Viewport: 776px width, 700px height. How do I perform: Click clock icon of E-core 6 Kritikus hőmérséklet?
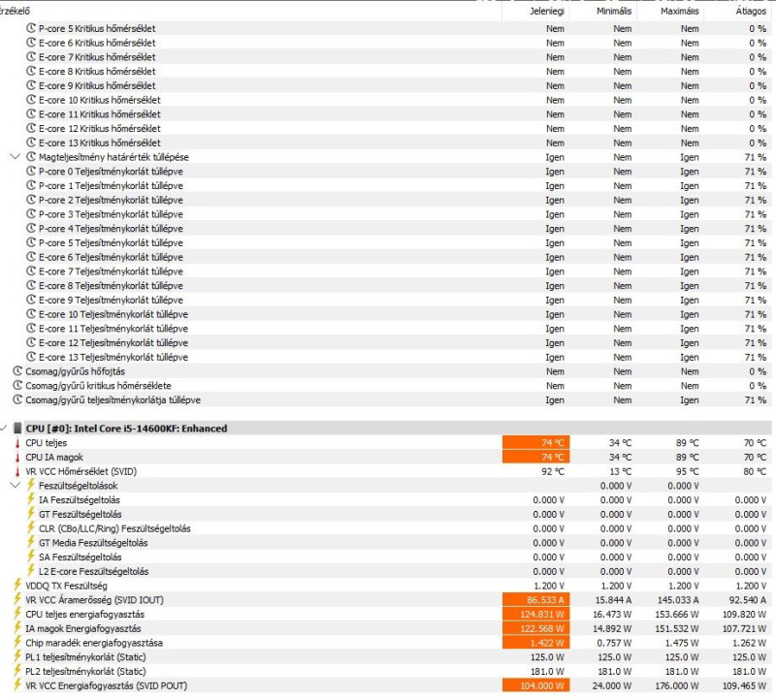pos(31,43)
